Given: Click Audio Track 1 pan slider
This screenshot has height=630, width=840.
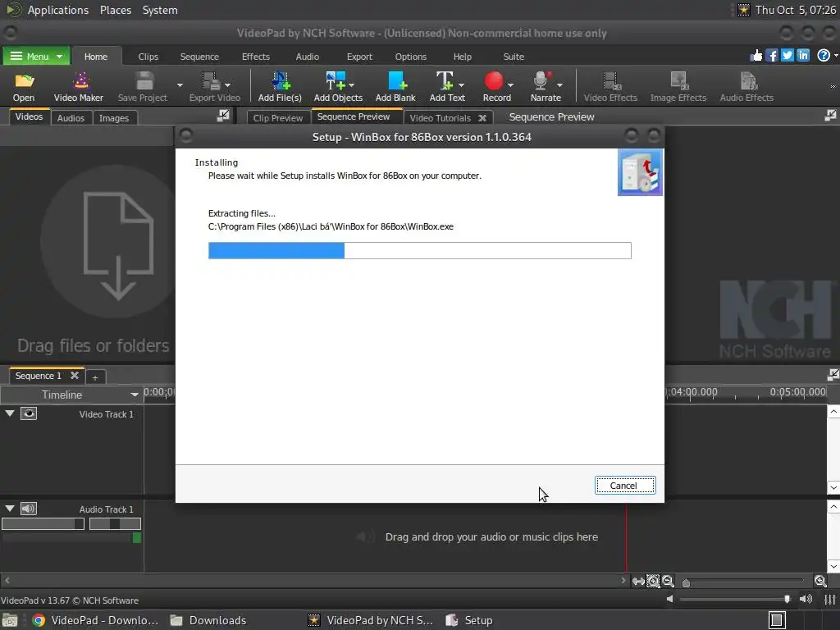Looking at the screenshot, I should click(x=115, y=524).
